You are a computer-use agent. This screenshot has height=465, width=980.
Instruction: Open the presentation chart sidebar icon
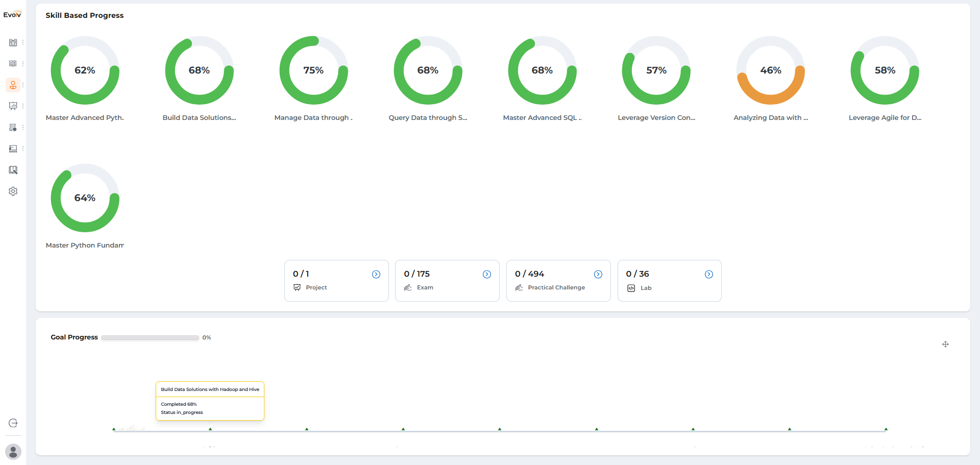[13, 106]
